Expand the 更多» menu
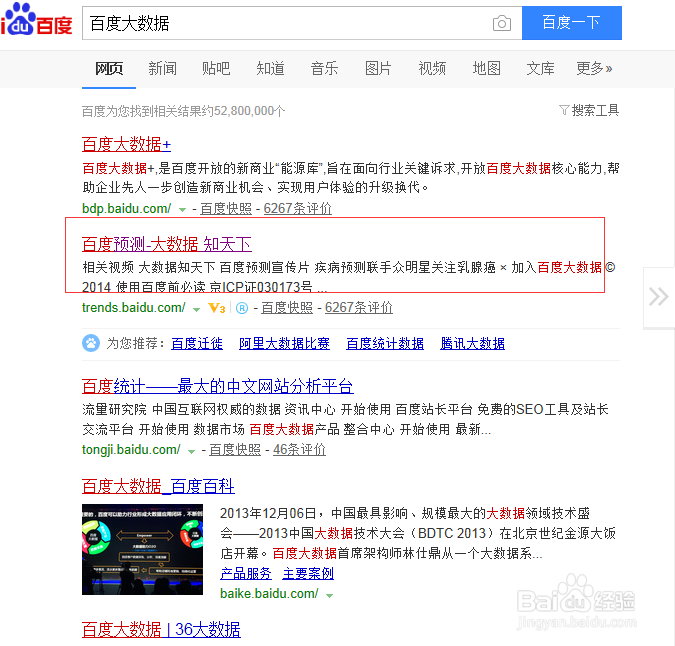The height and width of the screenshot is (646, 675). (594, 68)
